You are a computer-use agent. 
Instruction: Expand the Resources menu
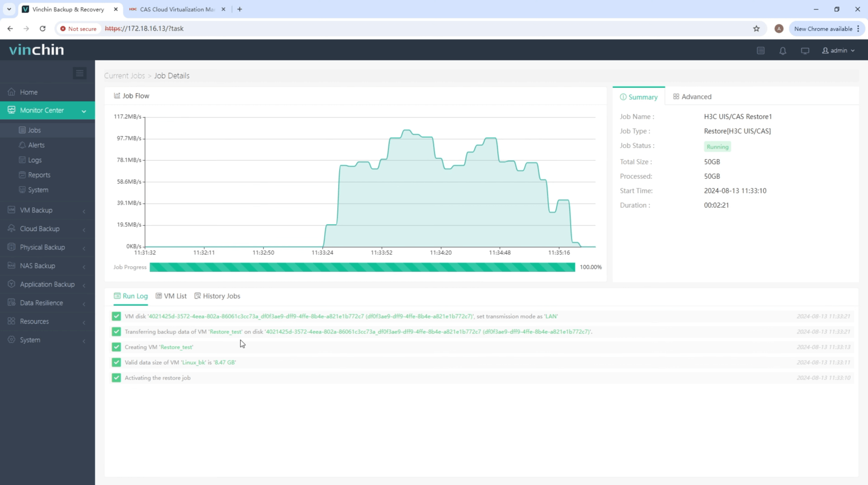47,321
